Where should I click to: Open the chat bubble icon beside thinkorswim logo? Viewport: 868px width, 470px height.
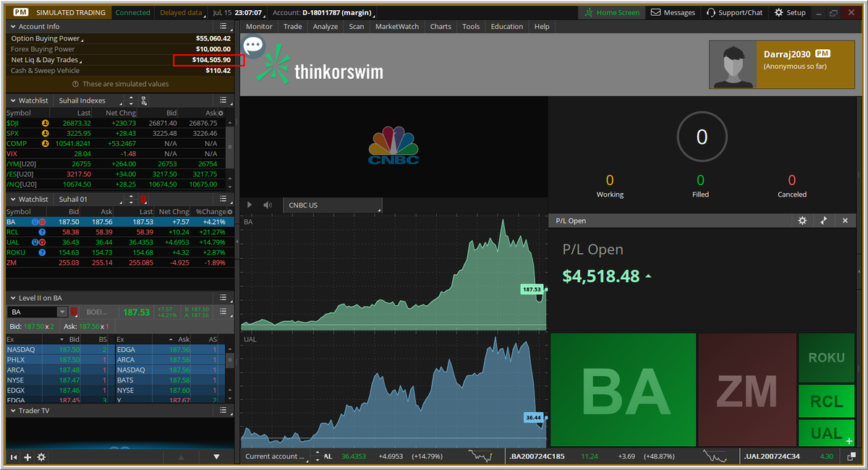[253, 47]
